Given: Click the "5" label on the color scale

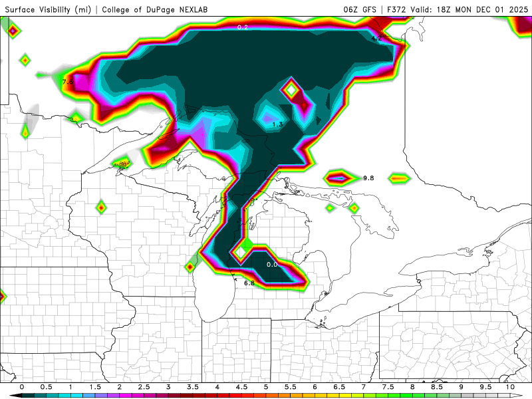Looking at the screenshot, I should point(266,387).
